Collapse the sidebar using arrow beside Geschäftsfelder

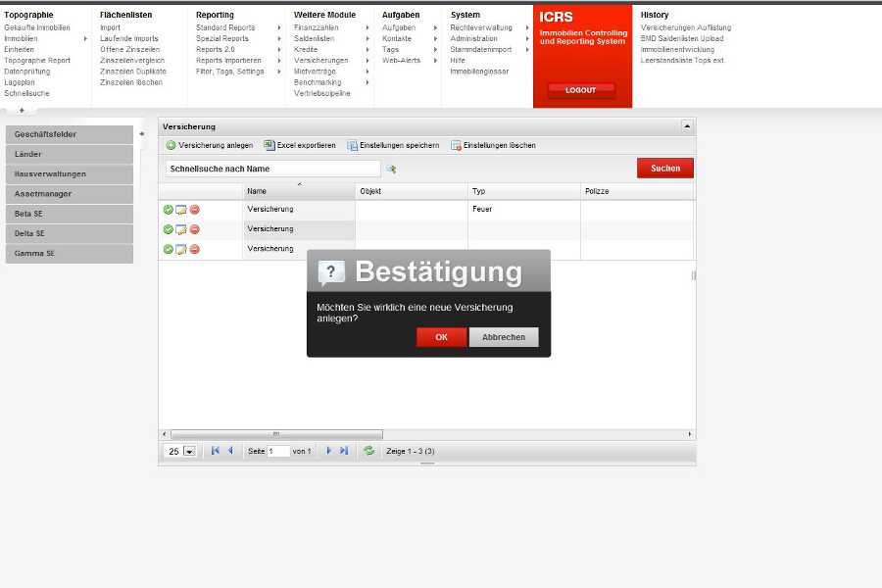click(x=142, y=134)
